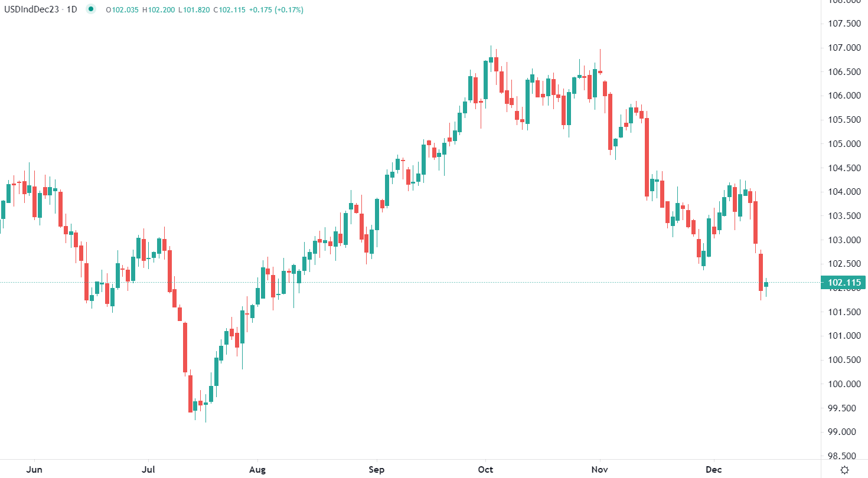This screenshot has width=868, height=478.
Task: Click the Sep label on time axis
Action: point(376,470)
